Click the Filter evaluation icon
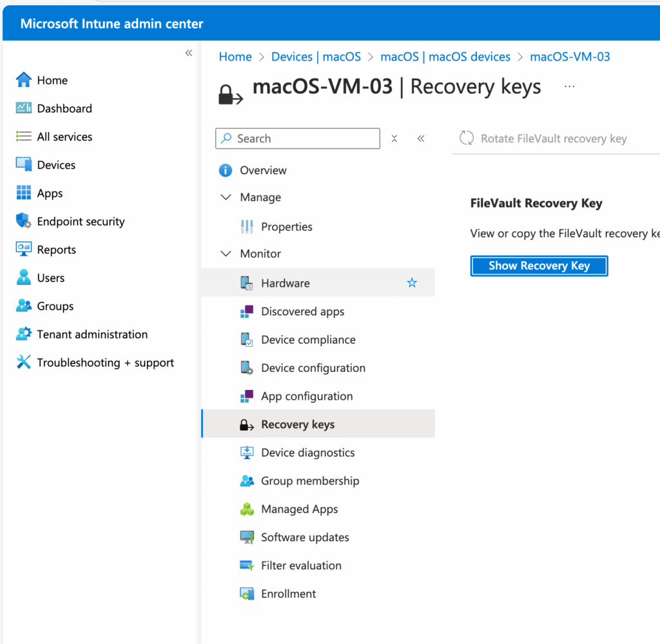Screen dimensions: 660x644 pyautogui.click(x=247, y=565)
